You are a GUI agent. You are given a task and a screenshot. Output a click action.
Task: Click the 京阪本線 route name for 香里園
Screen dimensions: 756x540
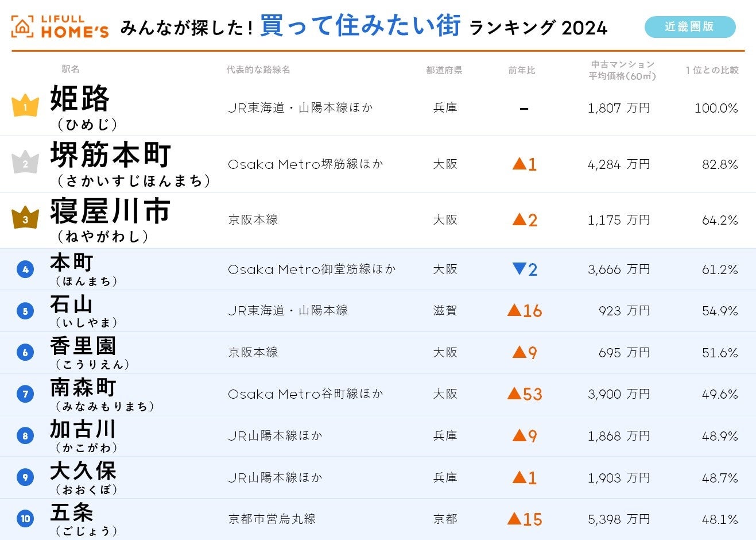(x=253, y=352)
